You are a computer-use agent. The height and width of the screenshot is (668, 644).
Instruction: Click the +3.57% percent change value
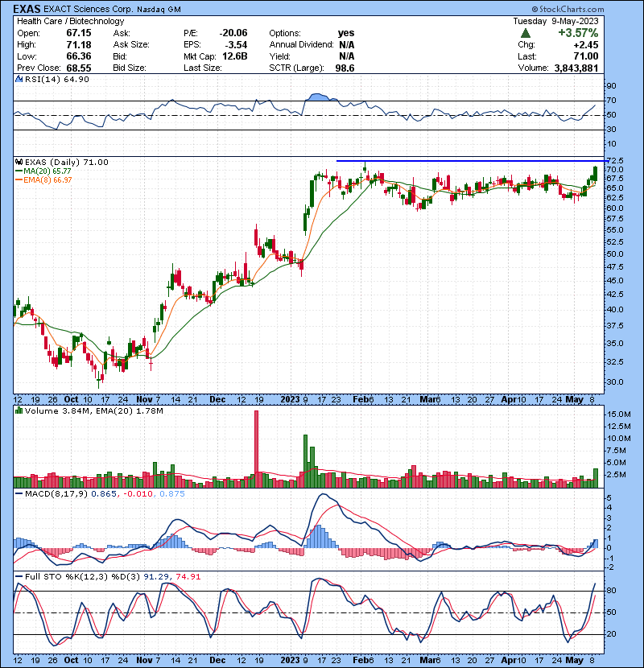578,33
